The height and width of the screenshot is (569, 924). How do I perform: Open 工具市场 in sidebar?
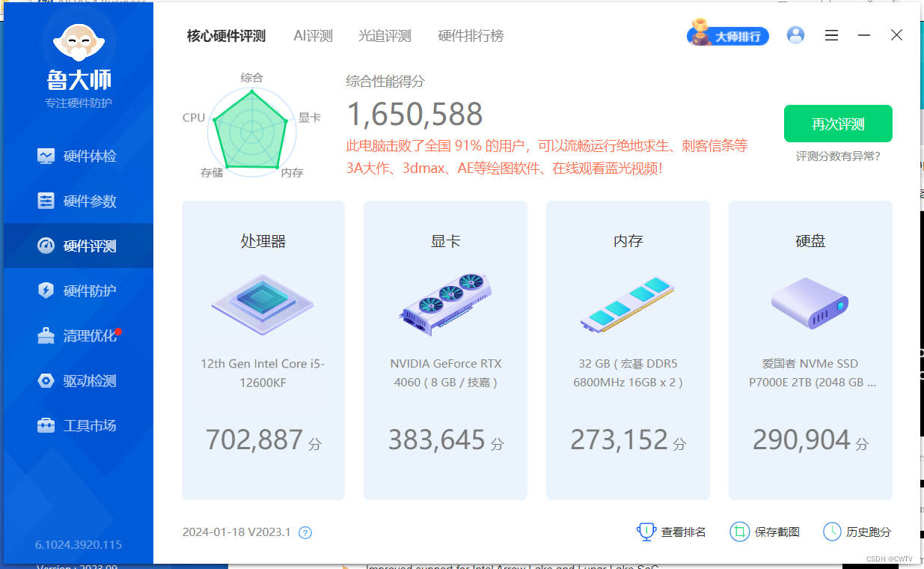[79, 425]
